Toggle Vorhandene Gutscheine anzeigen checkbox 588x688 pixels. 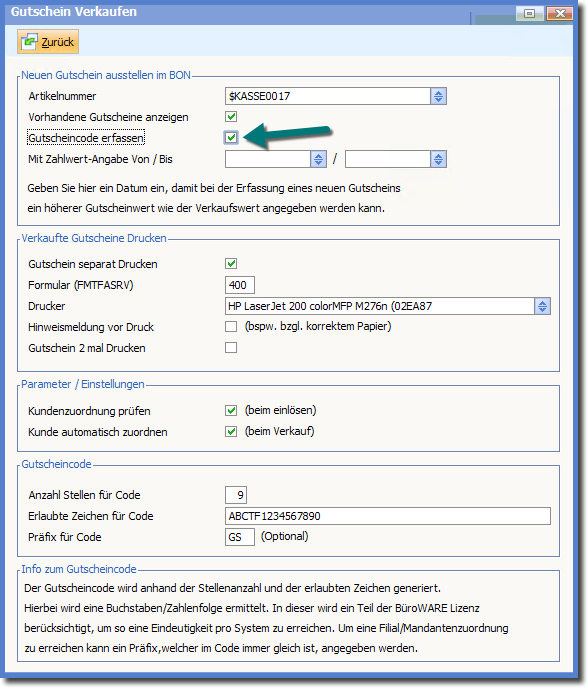coord(231,117)
